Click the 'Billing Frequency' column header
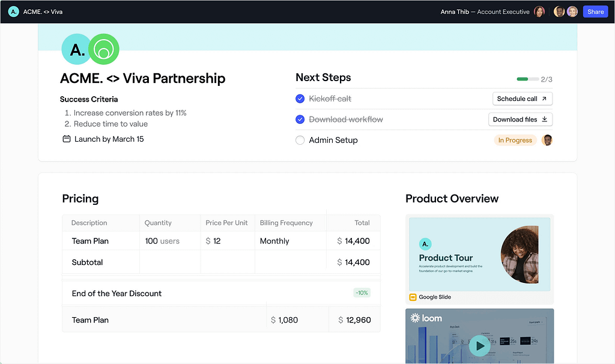The height and width of the screenshot is (364, 615). click(286, 223)
